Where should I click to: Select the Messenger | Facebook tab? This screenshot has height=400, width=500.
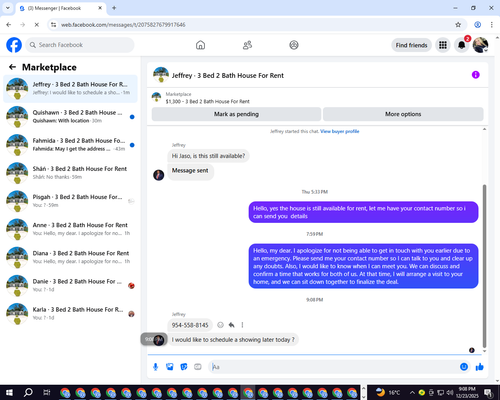click(x=61, y=8)
